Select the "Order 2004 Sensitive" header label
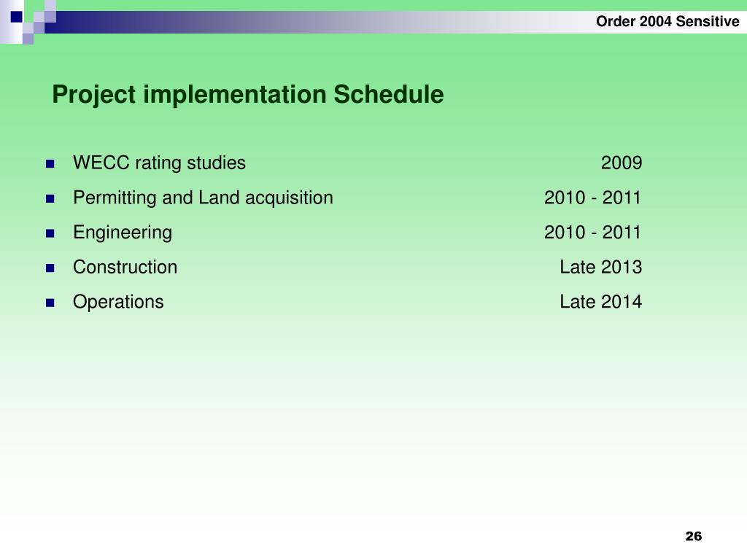The height and width of the screenshot is (560, 747). click(x=667, y=22)
